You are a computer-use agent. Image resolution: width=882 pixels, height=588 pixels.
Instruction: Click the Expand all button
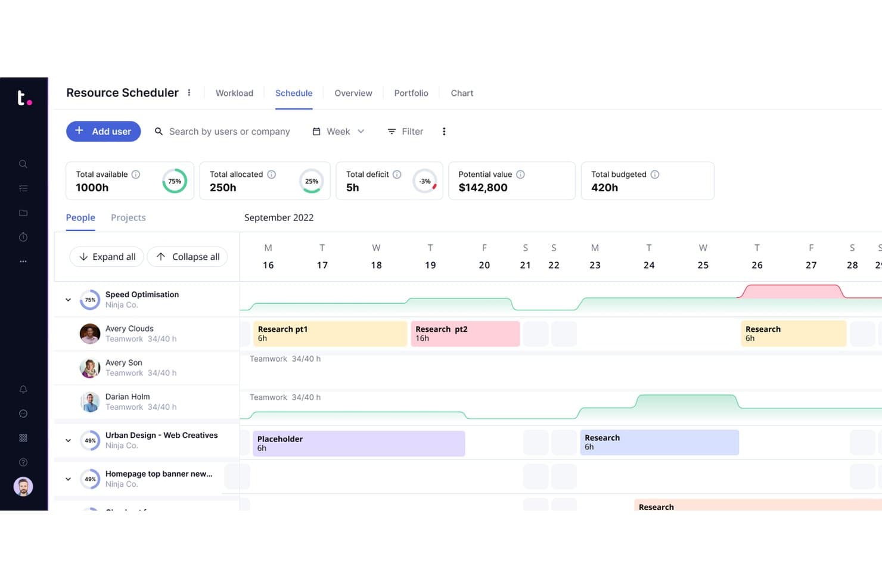point(107,257)
